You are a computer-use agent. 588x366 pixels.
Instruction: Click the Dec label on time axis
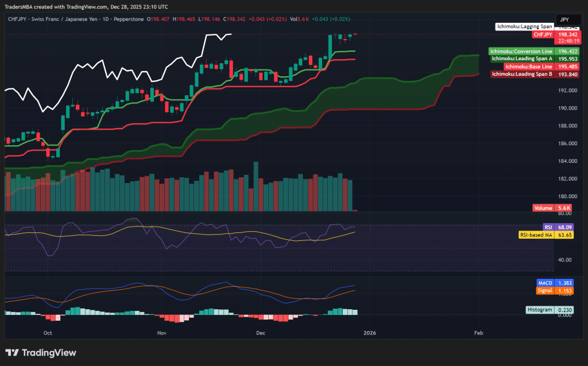pyautogui.click(x=260, y=333)
